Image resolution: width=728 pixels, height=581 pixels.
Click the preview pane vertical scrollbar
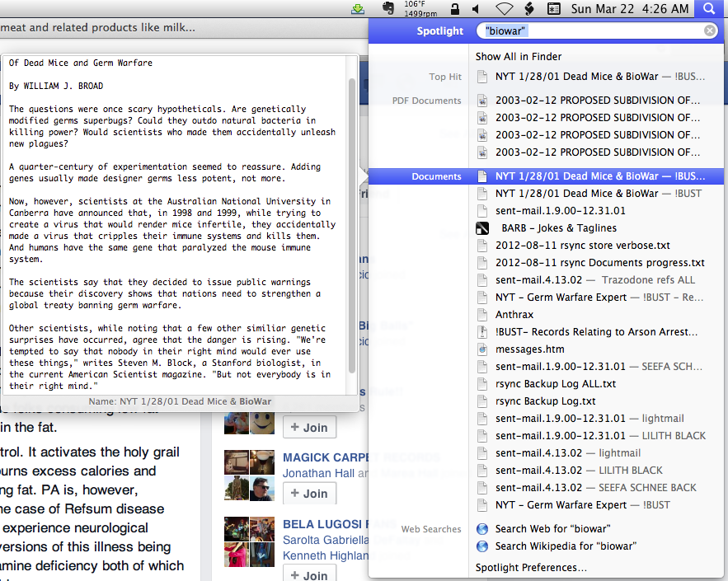(x=353, y=223)
